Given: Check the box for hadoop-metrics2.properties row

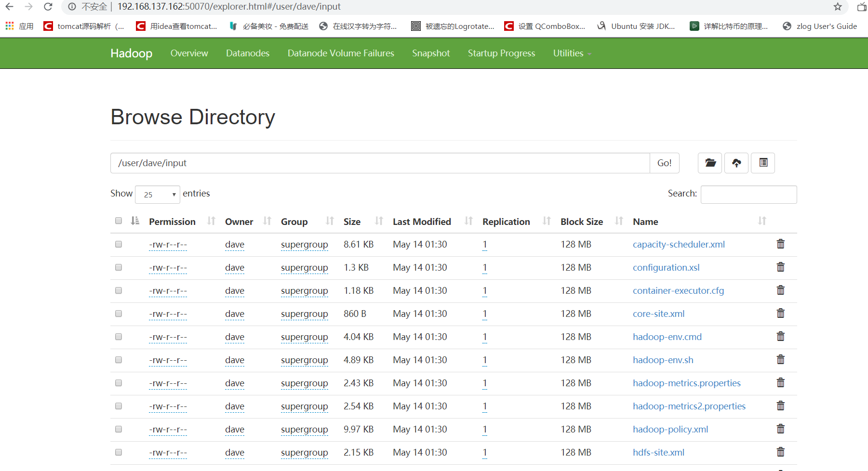Looking at the screenshot, I should tap(119, 406).
